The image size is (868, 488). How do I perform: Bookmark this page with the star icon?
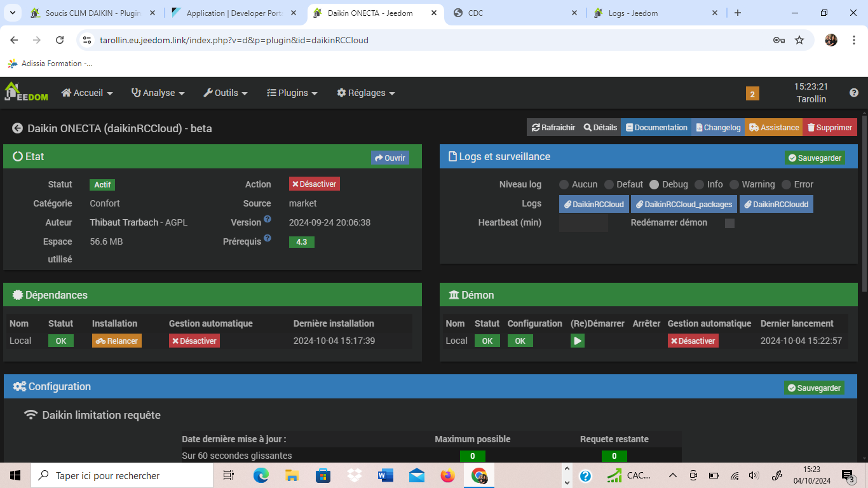799,40
